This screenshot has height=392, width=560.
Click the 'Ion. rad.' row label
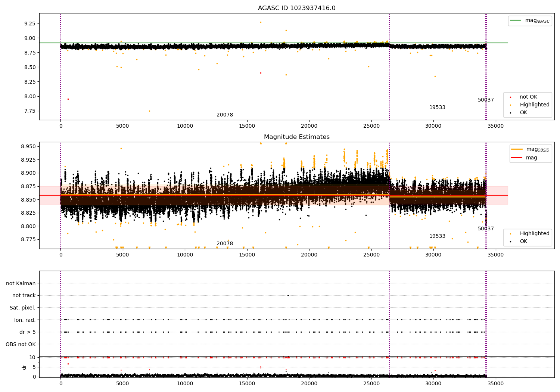[25, 320]
